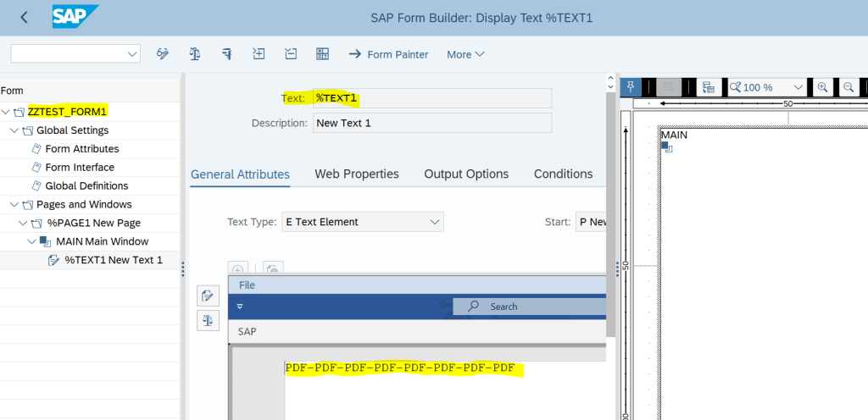Click the Display/Change pencil toolbar icon
The height and width of the screenshot is (420, 868).
tap(163, 54)
